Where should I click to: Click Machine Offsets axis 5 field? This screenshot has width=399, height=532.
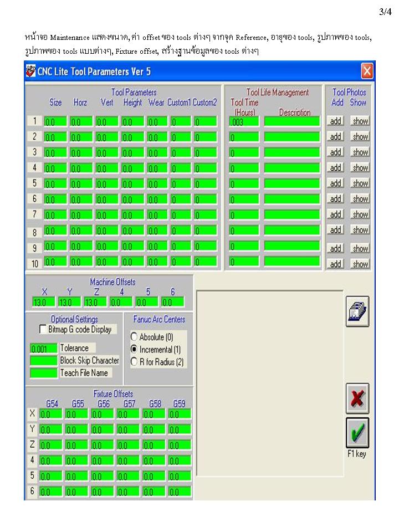pyautogui.click(x=146, y=302)
